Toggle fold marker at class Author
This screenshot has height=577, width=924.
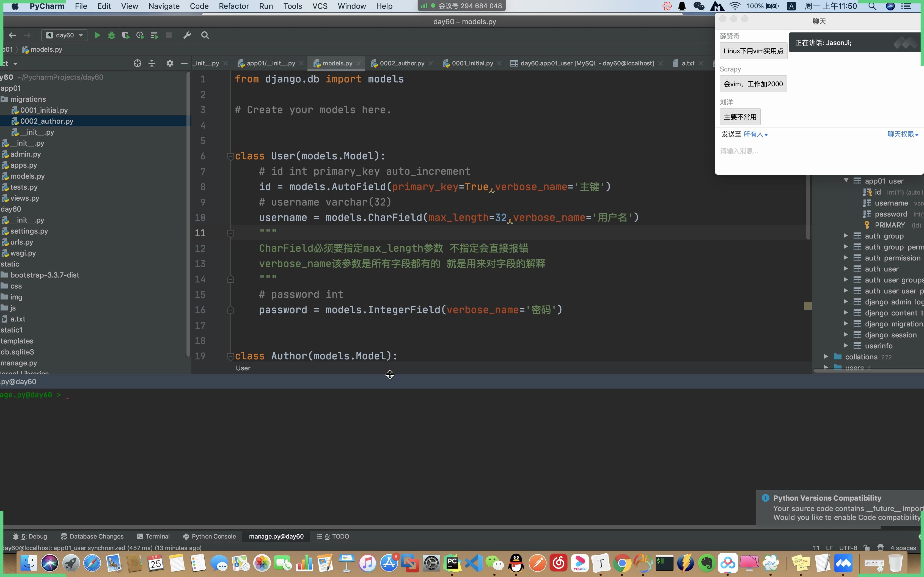click(x=230, y=356)
